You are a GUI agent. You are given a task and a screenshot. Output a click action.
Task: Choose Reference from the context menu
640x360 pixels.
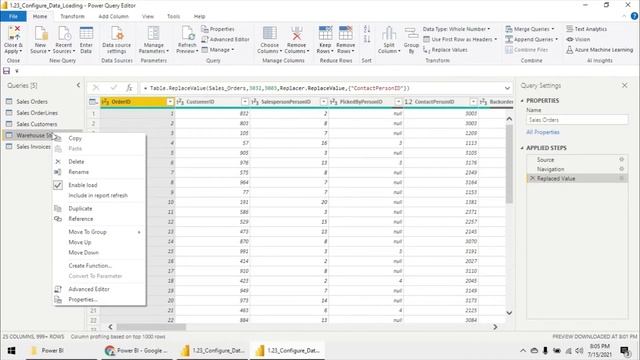click(x=81, y=219)
